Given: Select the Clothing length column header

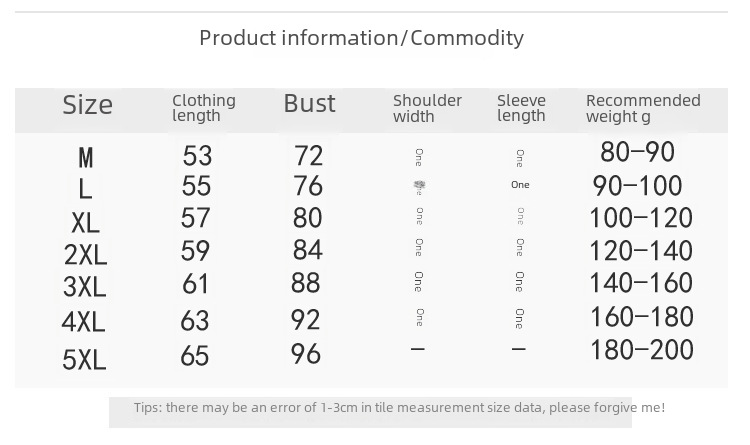Looking at the screenshot, I should point(204,108).
